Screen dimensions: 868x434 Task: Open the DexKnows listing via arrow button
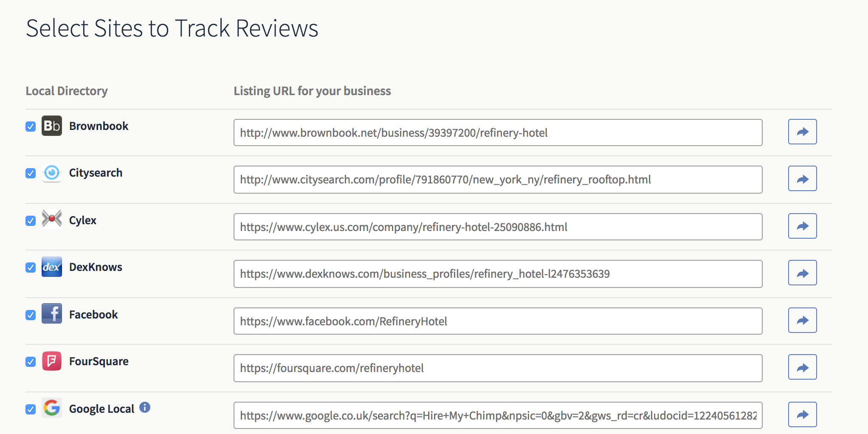click(x=802, y=273)
